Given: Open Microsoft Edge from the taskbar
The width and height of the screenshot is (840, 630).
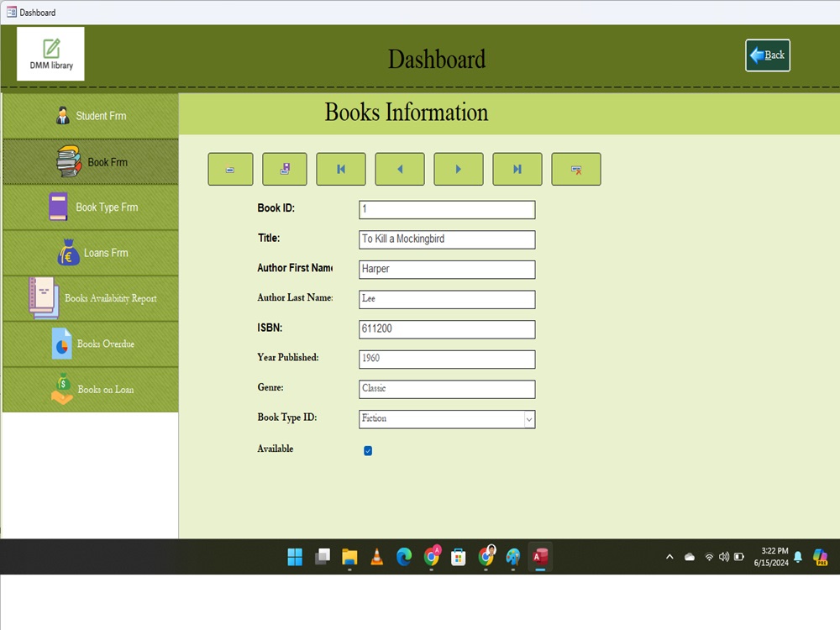Looking at the screenshot, I should (x=404, y=557).
